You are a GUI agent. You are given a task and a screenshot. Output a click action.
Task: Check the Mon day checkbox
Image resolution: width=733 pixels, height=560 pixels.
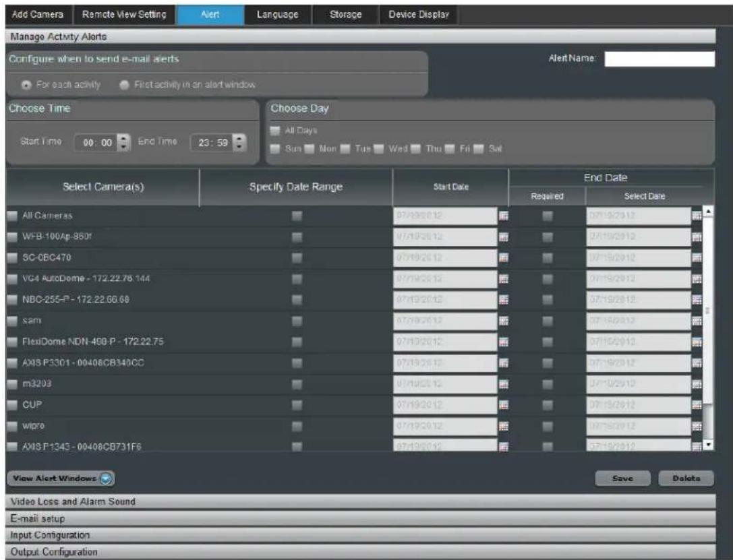click(x=309, y=149)
